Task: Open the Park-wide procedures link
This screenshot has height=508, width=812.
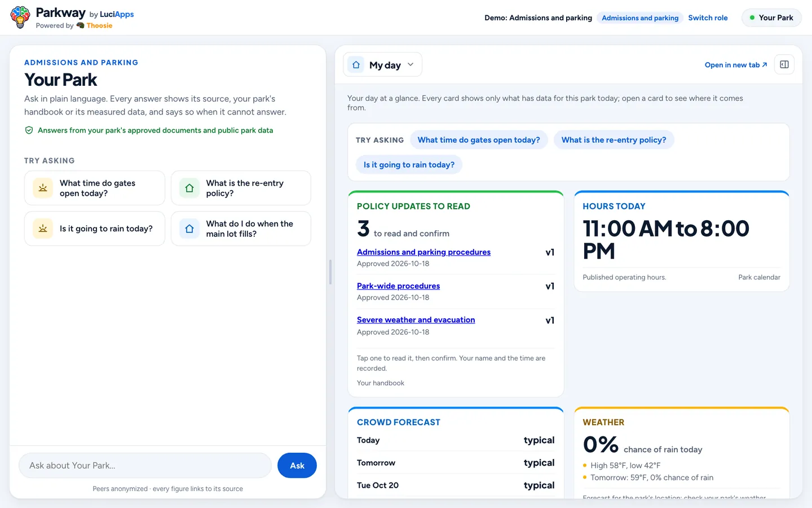Action: 398,286
